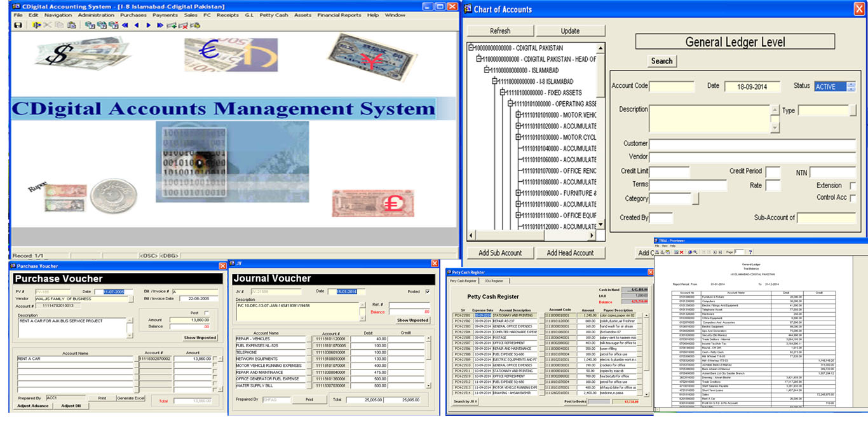Click the Chart of Accounts tree scrollbar
Image resolution: width=868 pixels, height=421 pixels.
(x=600, y=140)
